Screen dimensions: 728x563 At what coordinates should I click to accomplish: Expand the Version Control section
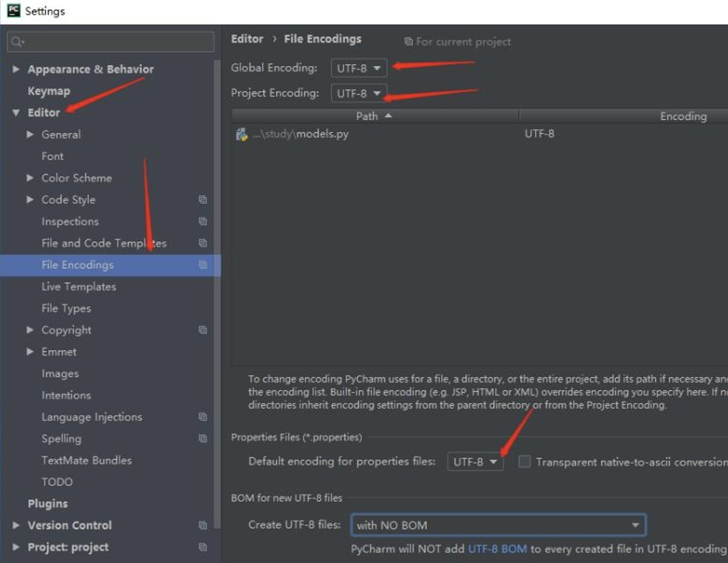point(16,526)
